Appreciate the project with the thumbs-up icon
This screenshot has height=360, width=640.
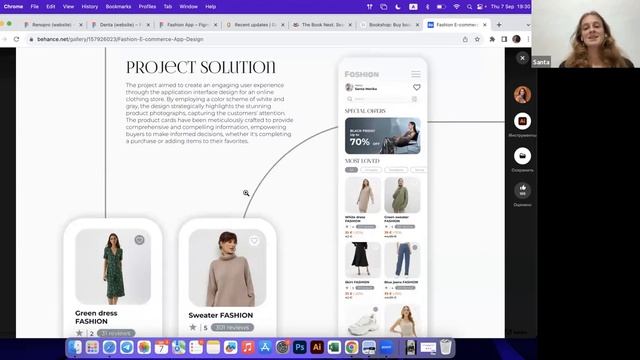pos(522,190)
